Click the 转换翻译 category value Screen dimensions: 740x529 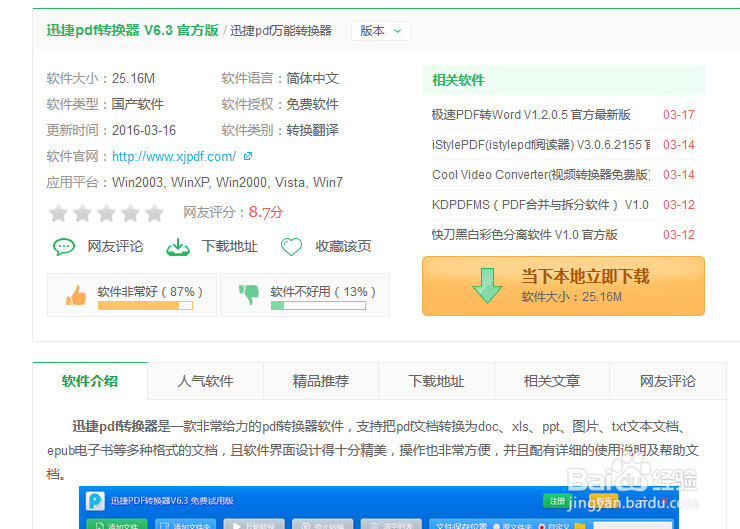(x=312, y=130)
